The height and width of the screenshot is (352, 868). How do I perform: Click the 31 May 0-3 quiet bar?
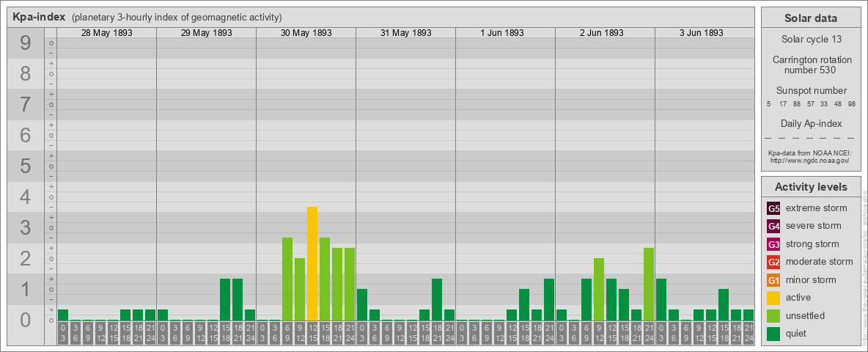click(x=362, y=304)
